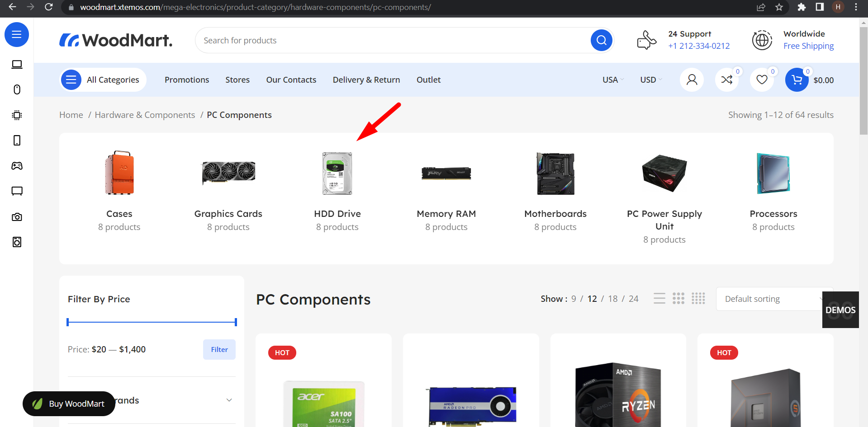Click the share page icon in address bar

[x=761, y=7]
